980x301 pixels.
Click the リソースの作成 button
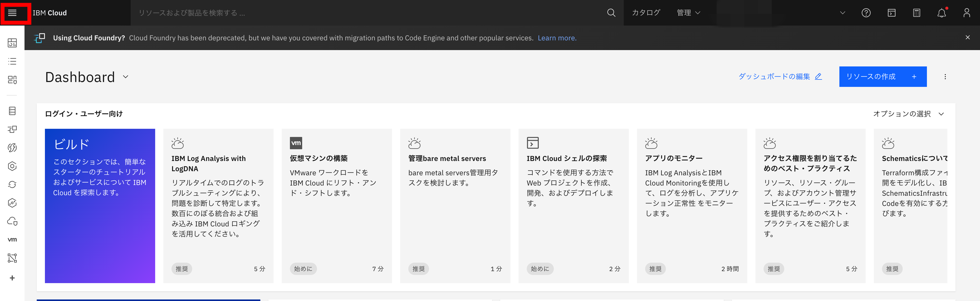[x=883, y=77]
